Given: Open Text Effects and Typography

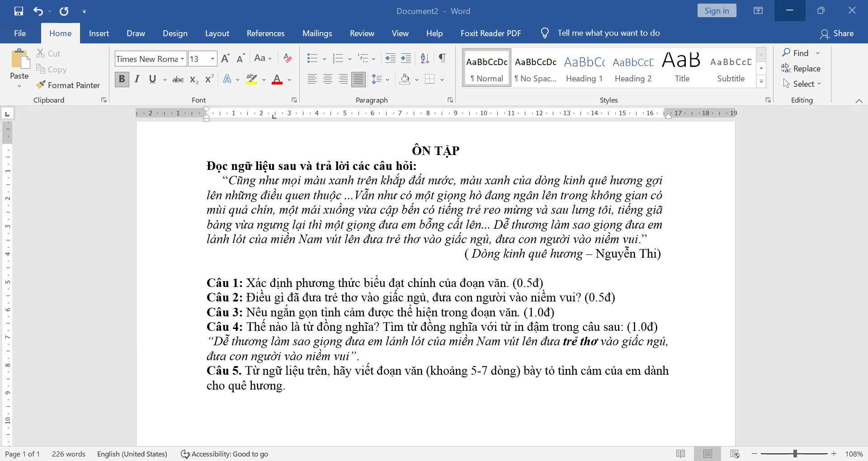Looking at the screenshot, I should coord(227,79).
